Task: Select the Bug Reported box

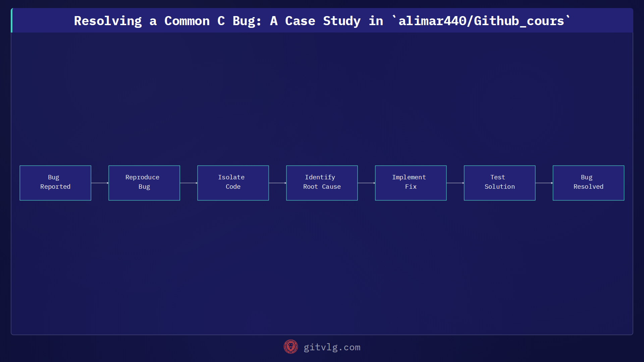Action: (x=55, y=183)
